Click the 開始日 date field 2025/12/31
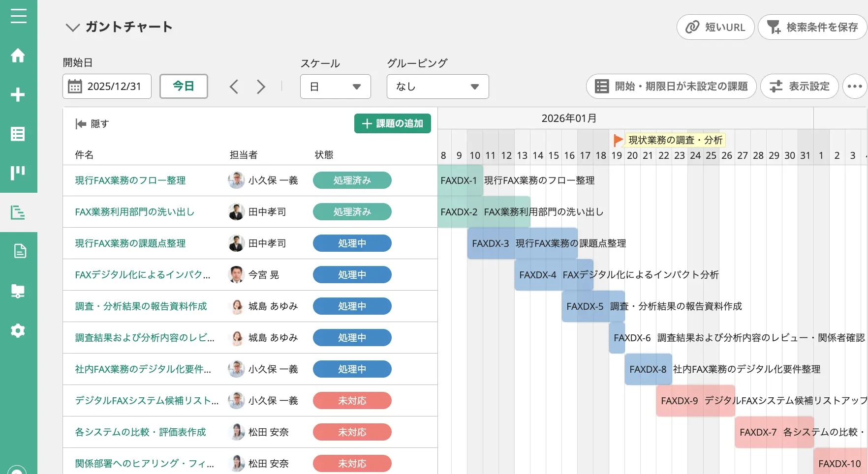 pos(107,87)
